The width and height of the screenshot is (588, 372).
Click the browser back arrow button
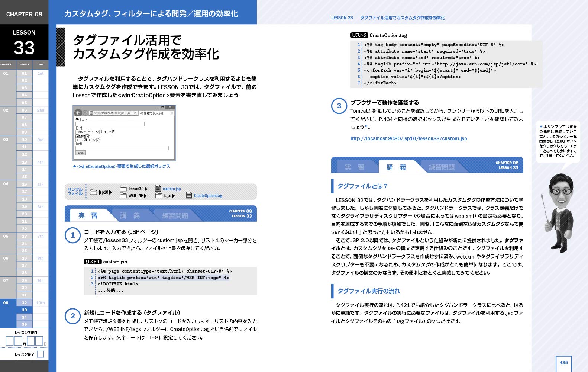[78, 113]
